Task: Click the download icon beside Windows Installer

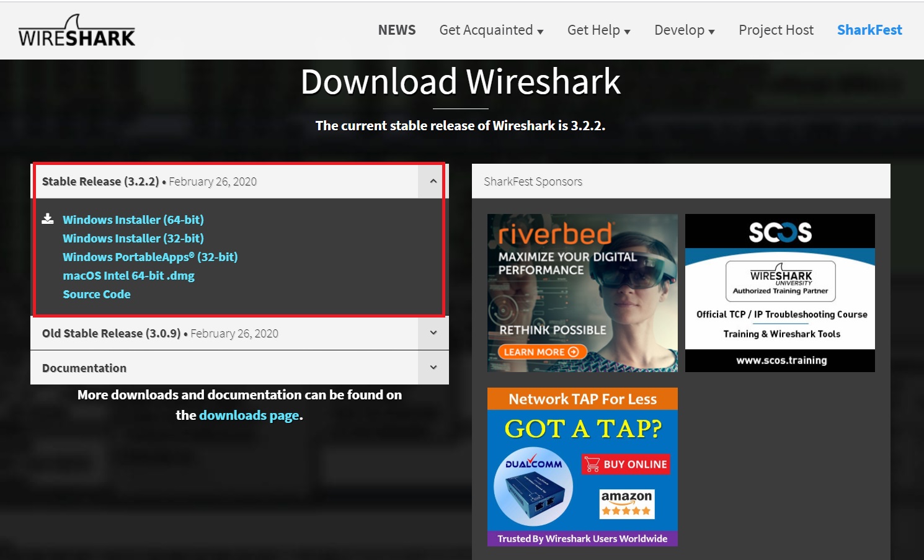Action: pos(48,218)
